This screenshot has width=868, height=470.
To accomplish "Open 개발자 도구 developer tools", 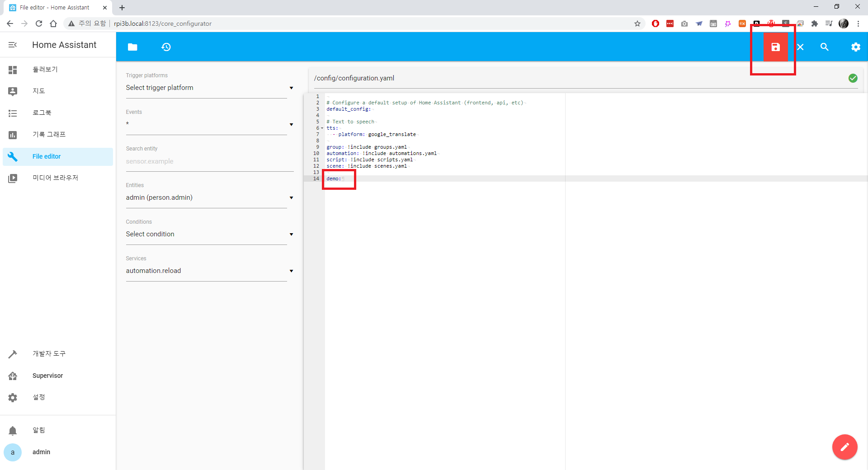I will pos(58,354).
